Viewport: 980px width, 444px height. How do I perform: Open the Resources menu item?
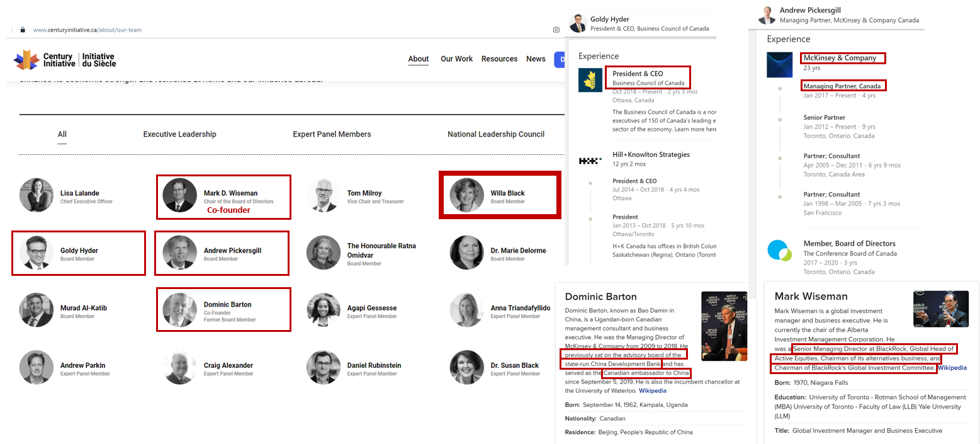(500, 59)
